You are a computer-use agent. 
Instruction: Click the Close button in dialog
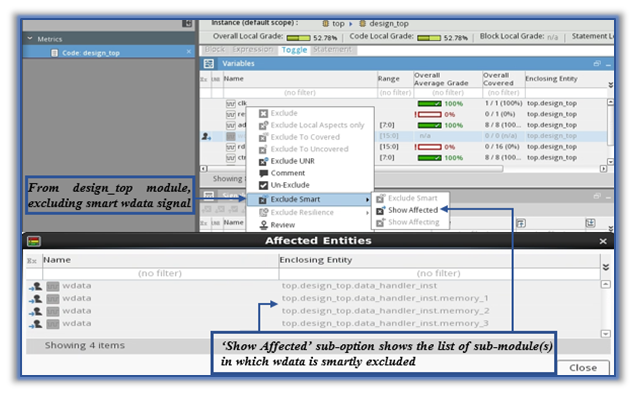pyautogui.click(x=582, y=367)
